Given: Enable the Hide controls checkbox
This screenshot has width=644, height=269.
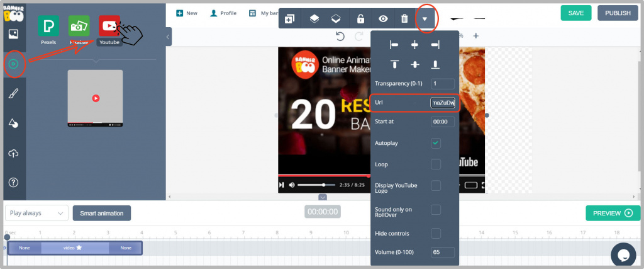Looking at the screenshot, I should tap(436, 233).
